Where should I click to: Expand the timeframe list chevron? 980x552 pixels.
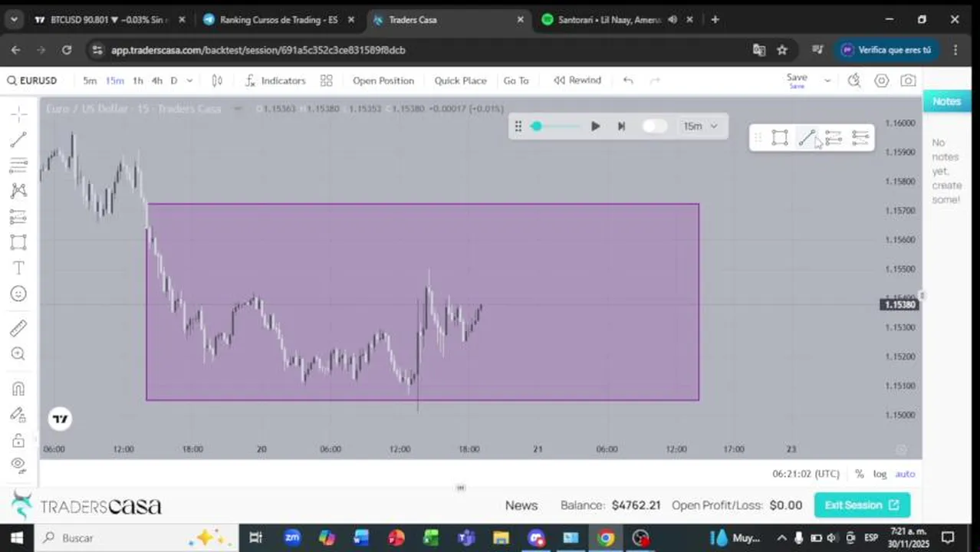[190, 80]
